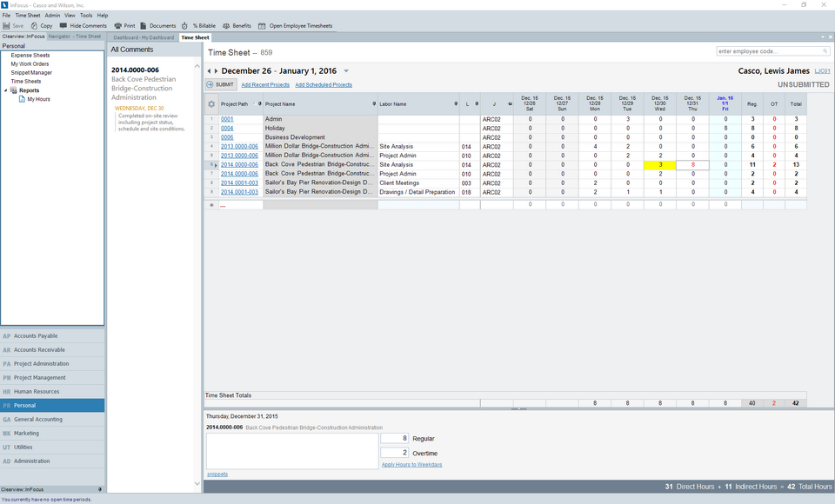Open the View menu
Viewport: 835px width, 504px height.
[70, 16]
